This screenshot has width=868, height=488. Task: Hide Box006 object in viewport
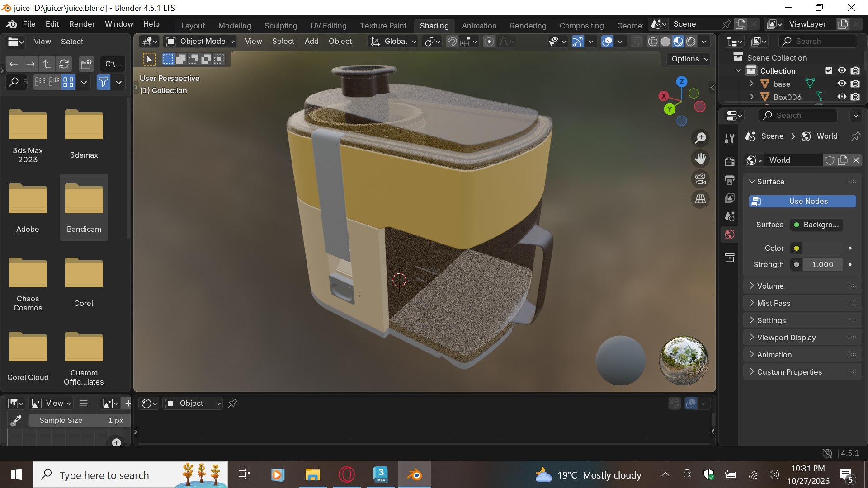tap(842, 97)
